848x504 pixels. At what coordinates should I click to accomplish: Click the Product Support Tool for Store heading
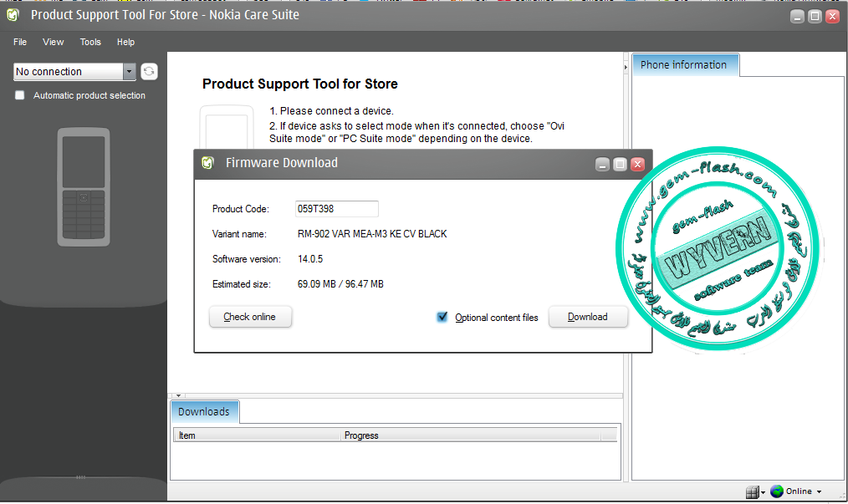click(300, 84)
